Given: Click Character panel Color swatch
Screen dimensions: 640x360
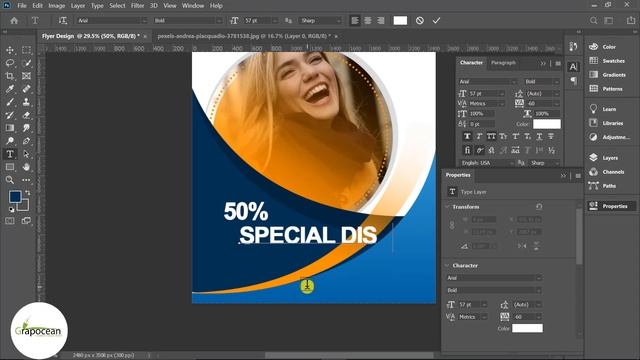Looking at the screenshot, I should 547,124.
